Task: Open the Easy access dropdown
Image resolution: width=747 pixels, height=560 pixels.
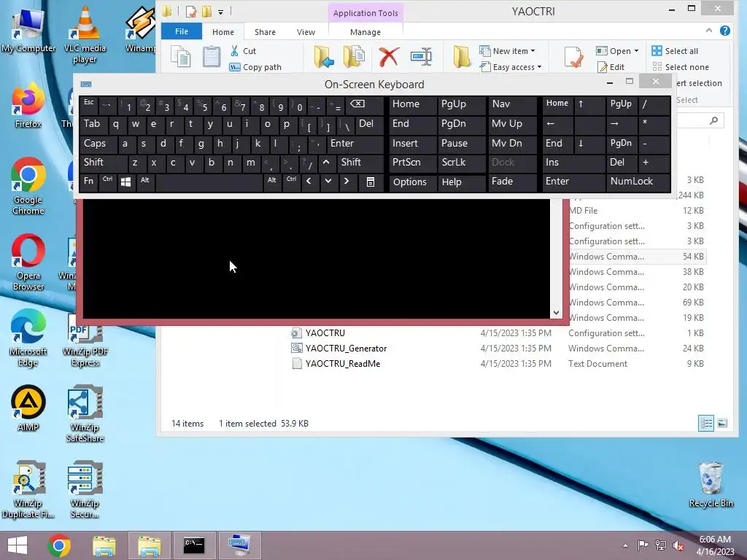Action: [x=511, y=67]
